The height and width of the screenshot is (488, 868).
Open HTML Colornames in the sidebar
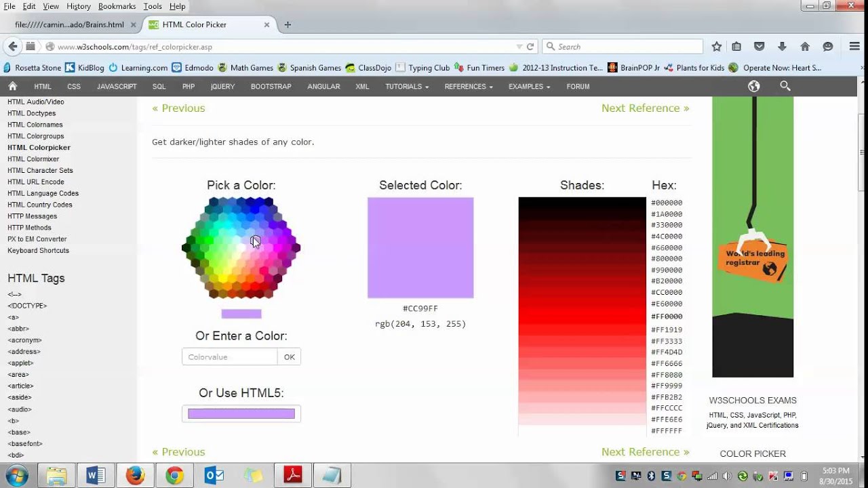click(x=35, y=125)
